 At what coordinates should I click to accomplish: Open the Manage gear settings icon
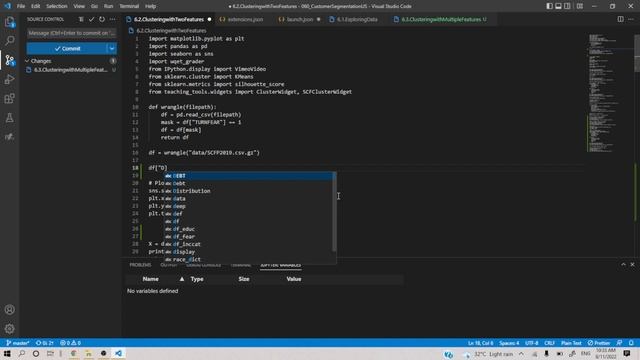tap(9, 329)
